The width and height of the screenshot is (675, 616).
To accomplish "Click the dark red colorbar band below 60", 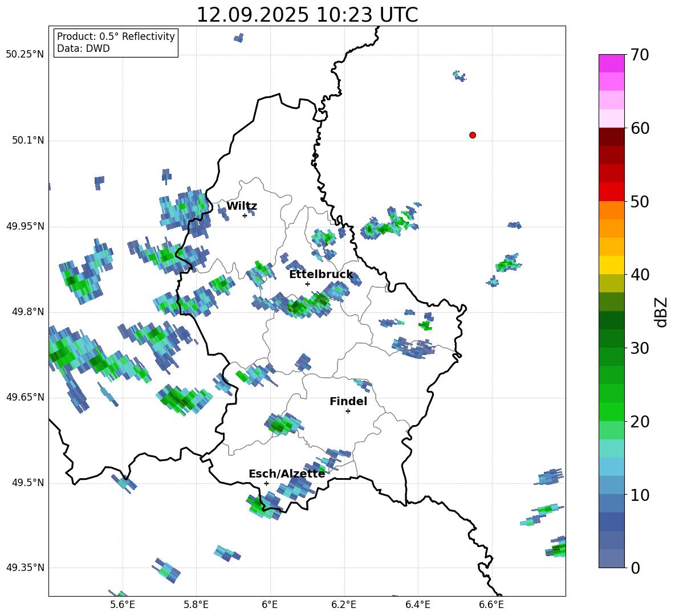I will point(611,136).
